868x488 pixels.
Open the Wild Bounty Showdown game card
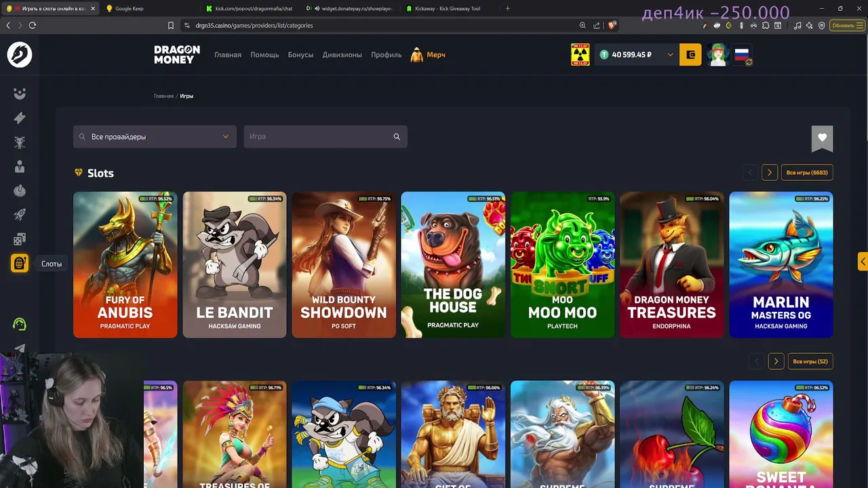pos(344,264)
